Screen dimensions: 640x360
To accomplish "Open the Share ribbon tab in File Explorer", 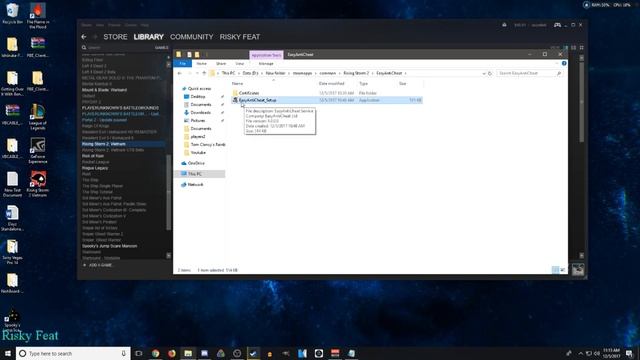I will (221, 64).
